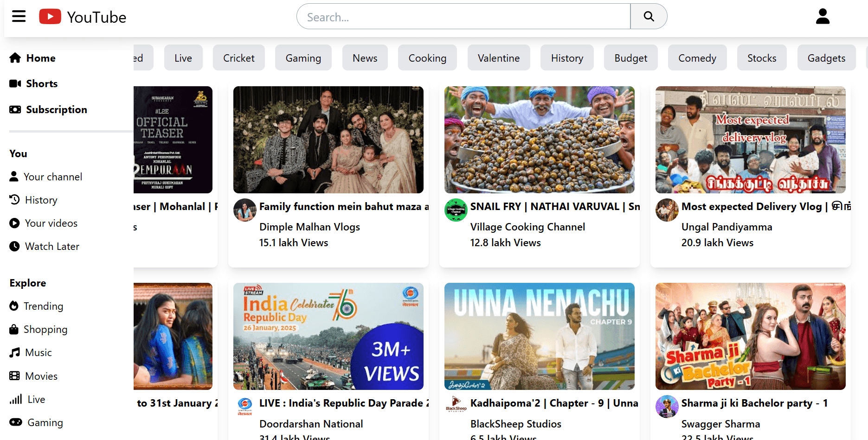Play the Family function video thumbnail
The height and width of the screenshot is (440, 868).
point(328,140)
